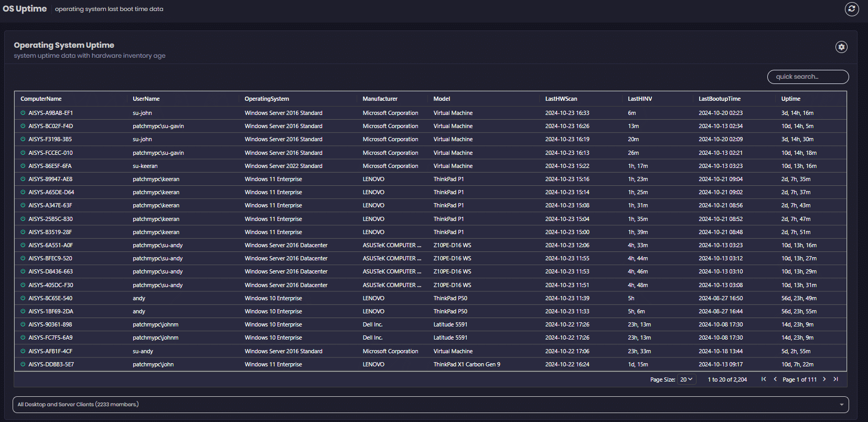Click the refresh icon in top bar

(852, 9)
